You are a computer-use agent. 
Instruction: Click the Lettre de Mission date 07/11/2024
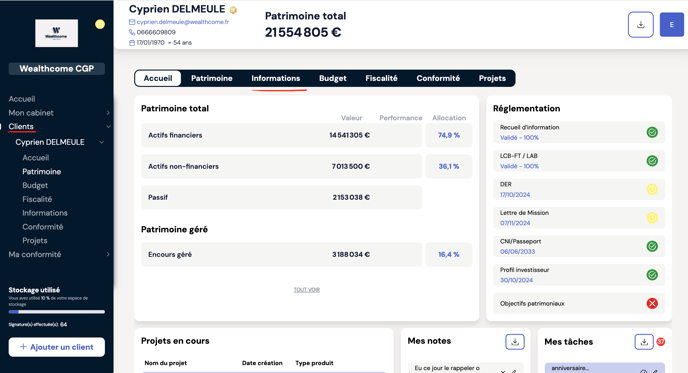tap(515, 223)
